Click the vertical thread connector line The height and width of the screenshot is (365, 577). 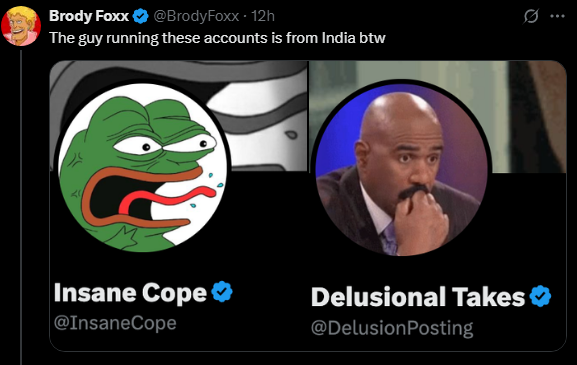coord(21,208)
